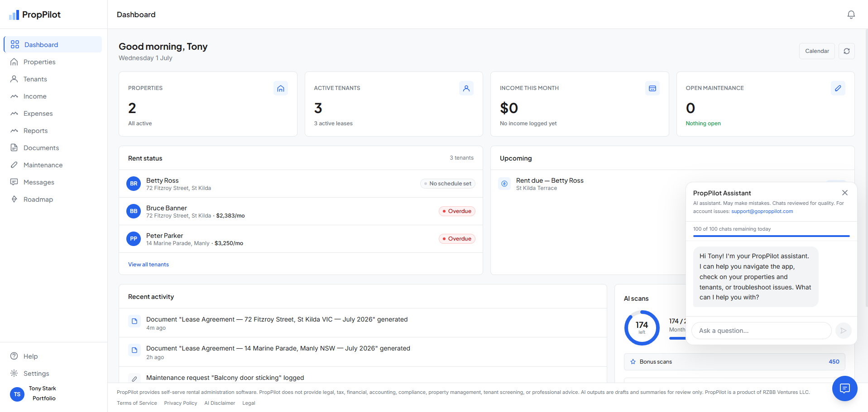The width and height of the screenshot is (868, 412).
Task: Open Maintenance page from sidebar
Action: pos(53,165)
